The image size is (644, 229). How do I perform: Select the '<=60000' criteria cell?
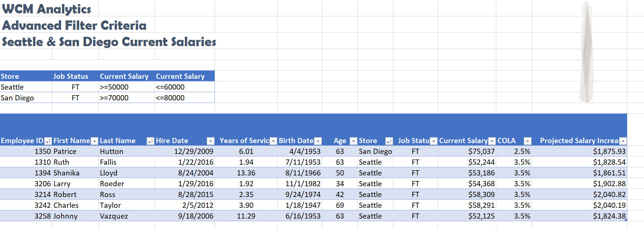click(x=184, y=87)
